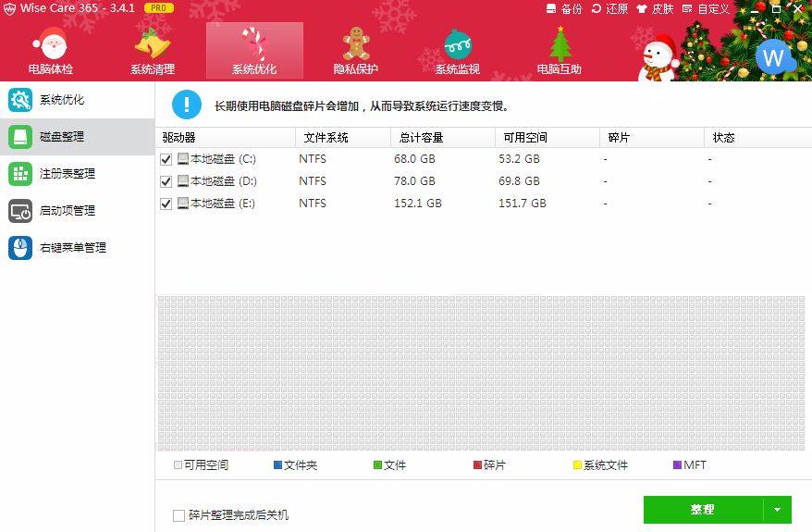The width and height of the screenshot is (812, 532).
Task: Uncheck the 本地磁盘 (C:) checkbox
Action: pyautogui.click(x=166, y=159)
